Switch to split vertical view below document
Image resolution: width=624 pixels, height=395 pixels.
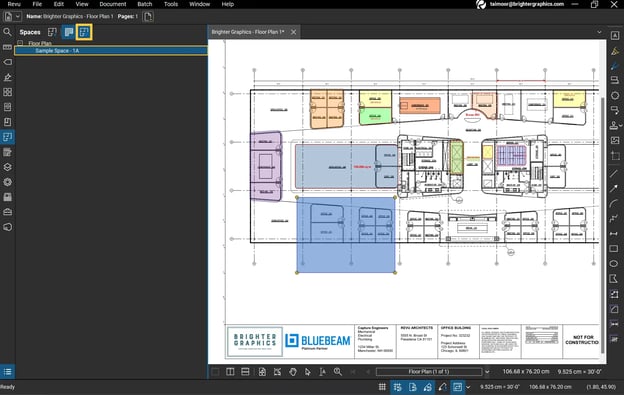pyautogui.click(x=230, y=372)
